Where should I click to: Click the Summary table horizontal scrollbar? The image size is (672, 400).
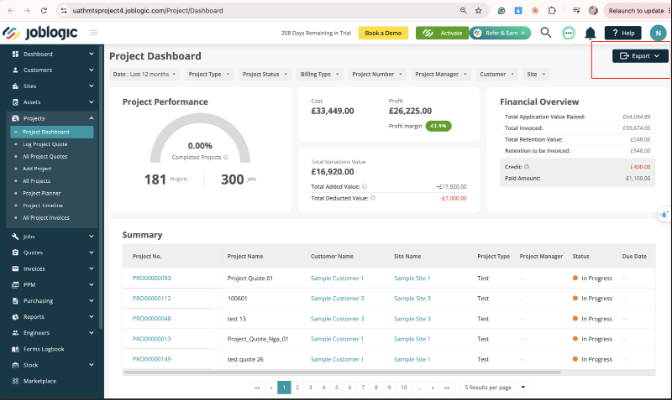tap(342, 372)
